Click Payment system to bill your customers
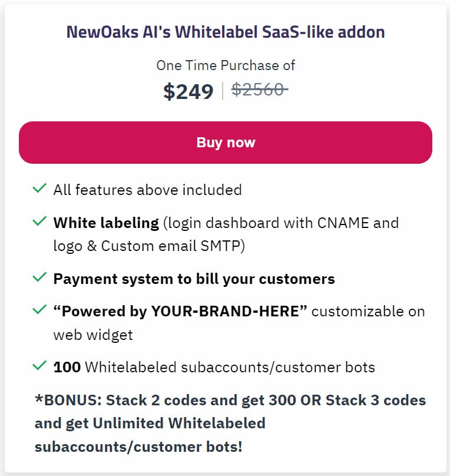The image size is (450, 476). coord(194,279)
